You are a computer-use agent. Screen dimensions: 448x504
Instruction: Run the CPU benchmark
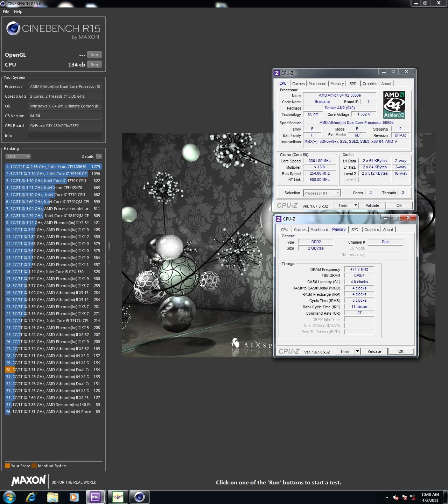[94, 65]
